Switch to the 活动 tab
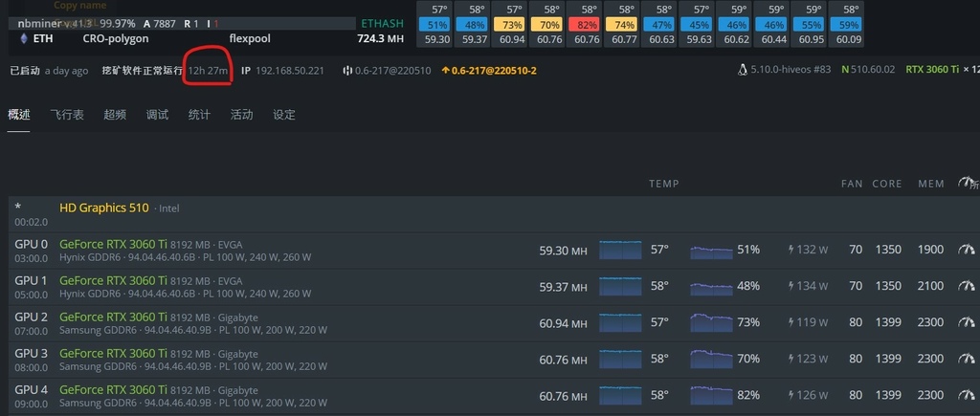 241,115
